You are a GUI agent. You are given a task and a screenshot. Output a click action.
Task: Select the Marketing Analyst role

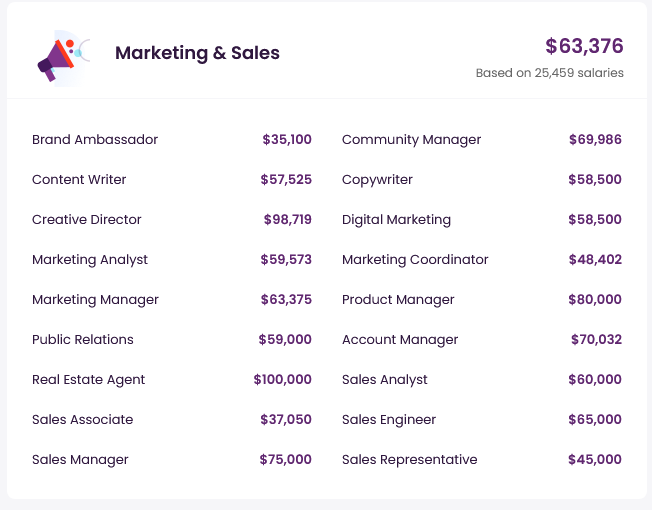click(x=90, y=260)
